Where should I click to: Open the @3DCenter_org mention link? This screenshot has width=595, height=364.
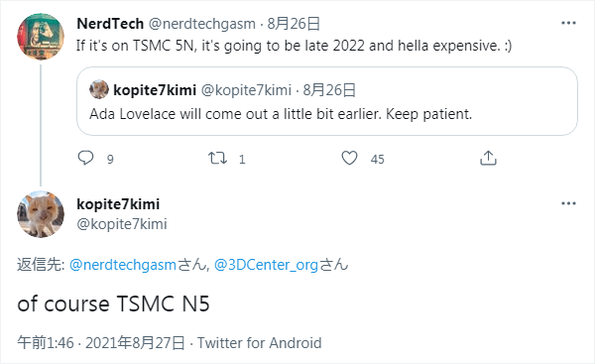pyautogui.click(x=266, y=265)
